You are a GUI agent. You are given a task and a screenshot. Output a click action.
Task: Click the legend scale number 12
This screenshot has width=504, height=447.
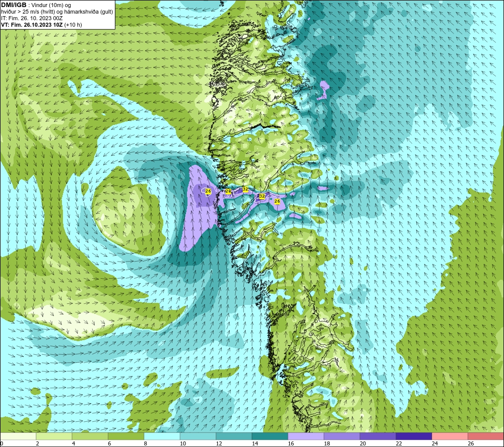click(x=219, y=443)
